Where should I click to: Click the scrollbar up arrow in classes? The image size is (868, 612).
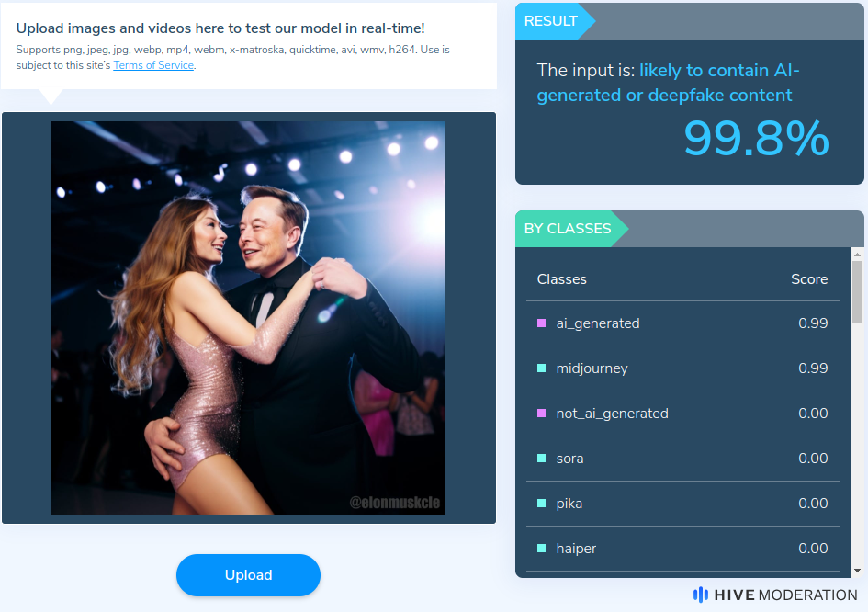(x=857, y=255)
